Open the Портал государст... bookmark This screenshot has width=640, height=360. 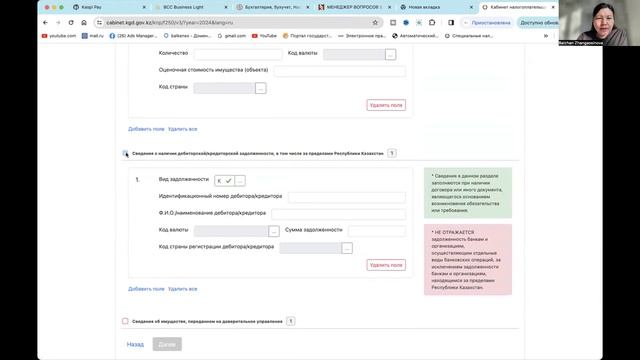tap(307, 36)
